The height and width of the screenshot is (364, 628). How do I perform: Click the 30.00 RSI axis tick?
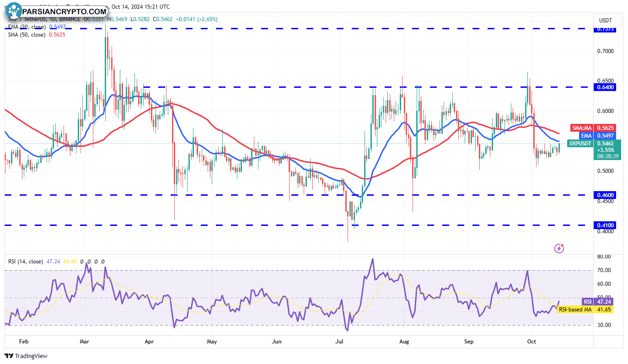pyautogui.click(x=605, y=325)
